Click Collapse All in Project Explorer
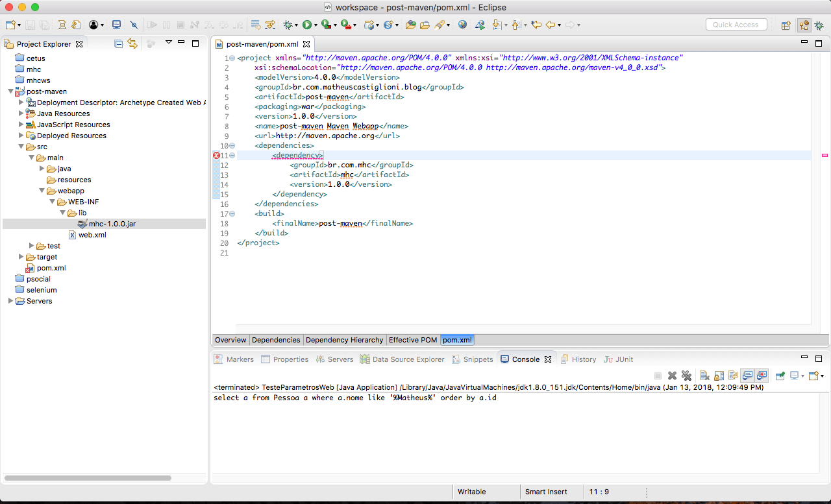The image size is (831, 504). pos(119,44)
